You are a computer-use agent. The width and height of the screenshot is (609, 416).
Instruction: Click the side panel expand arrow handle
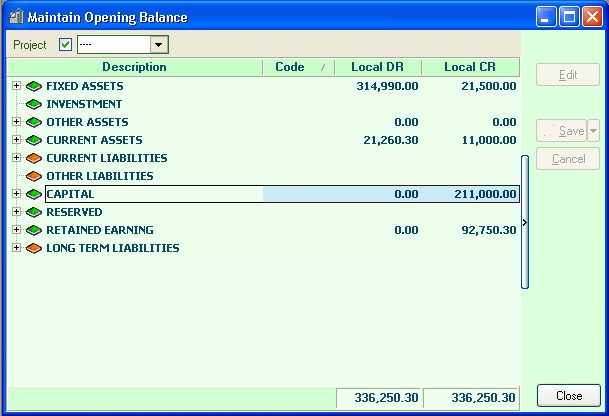(x=525, y=222)
